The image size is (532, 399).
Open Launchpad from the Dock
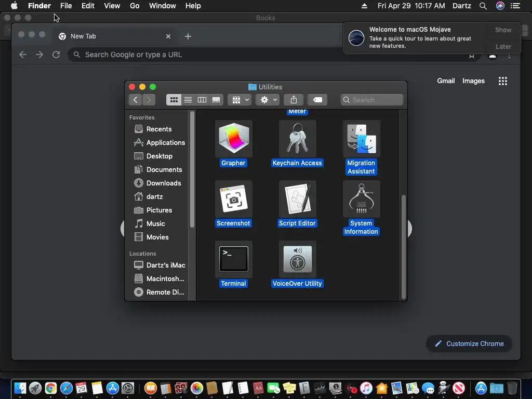coord(35,388)
